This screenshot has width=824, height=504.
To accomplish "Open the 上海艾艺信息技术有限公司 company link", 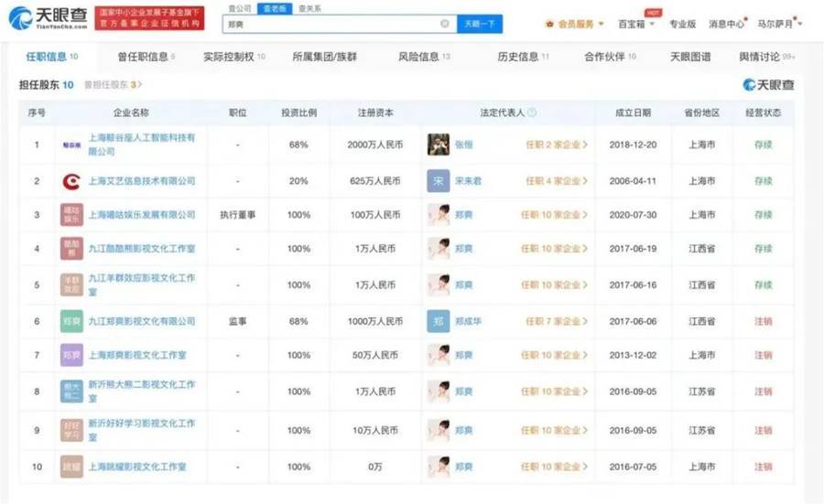I will click(142, 181).
